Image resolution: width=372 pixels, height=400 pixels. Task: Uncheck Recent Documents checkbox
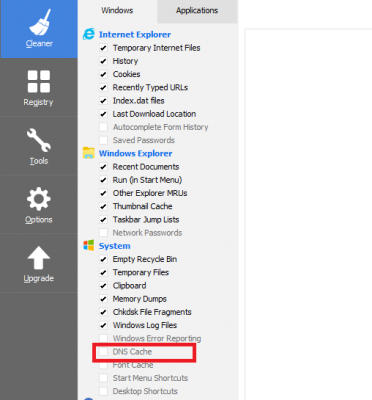pos(103,167)
